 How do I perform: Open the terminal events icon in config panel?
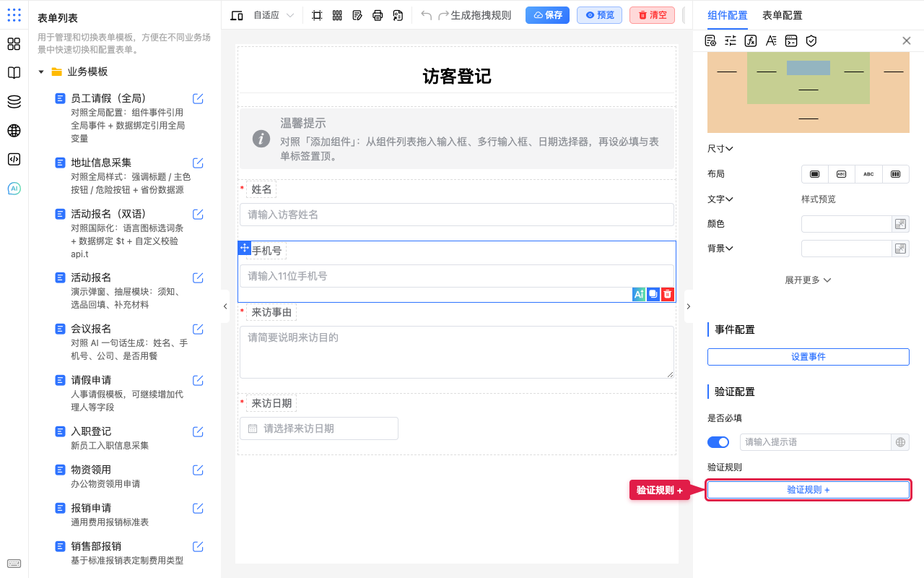tap(791, 40)
